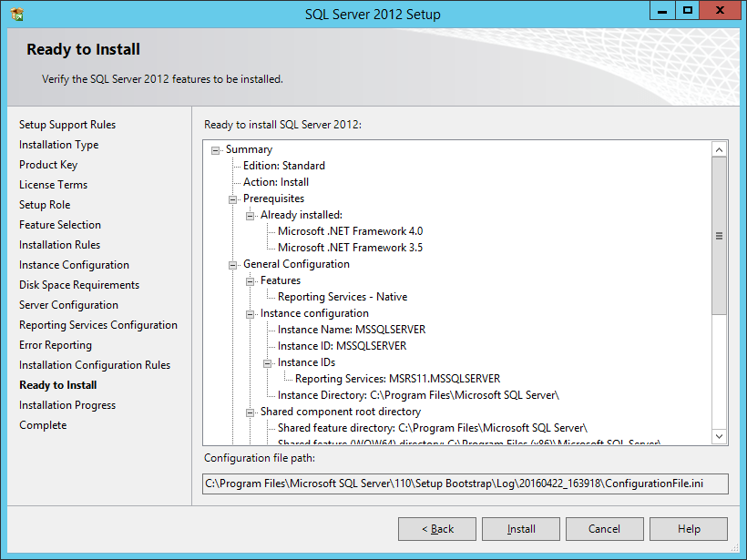Go back using the Back button

436,528
